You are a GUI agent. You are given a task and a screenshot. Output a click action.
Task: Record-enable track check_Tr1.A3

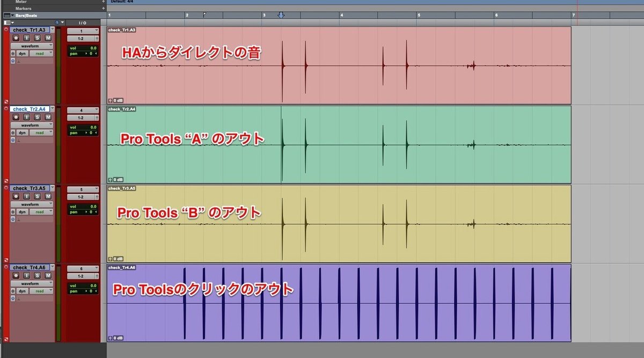[16, 38]
